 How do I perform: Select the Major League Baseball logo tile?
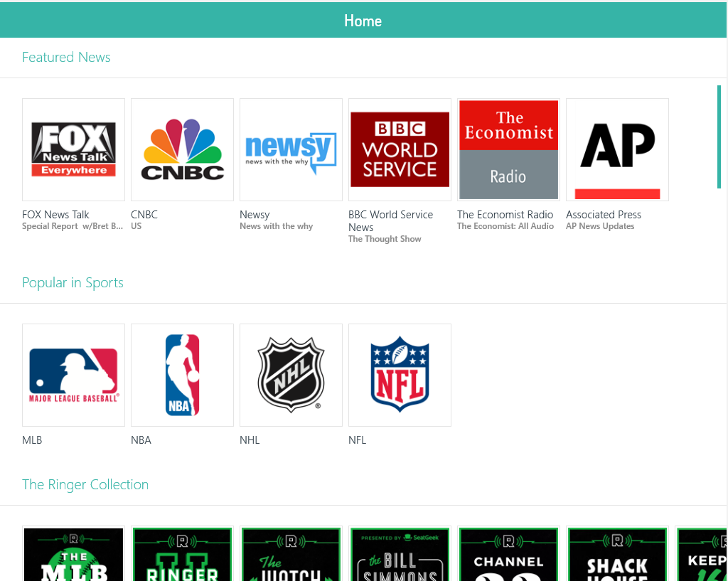(73, 375)
